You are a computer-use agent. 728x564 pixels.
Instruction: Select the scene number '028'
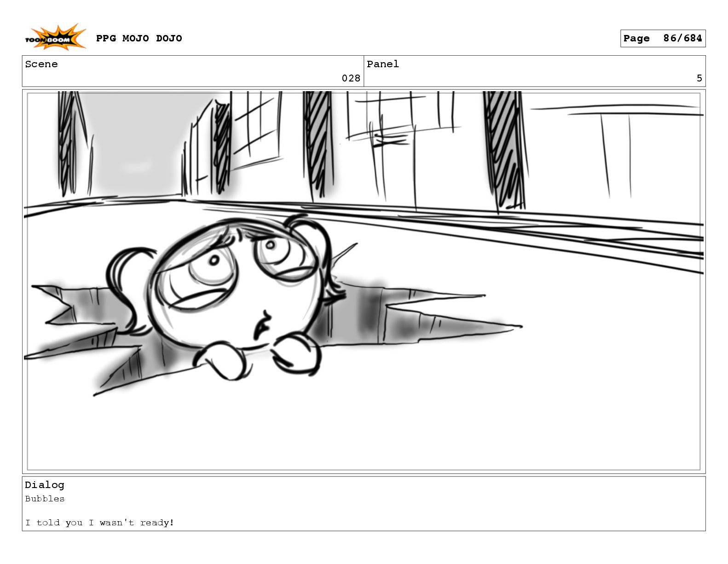pos(351,78)
